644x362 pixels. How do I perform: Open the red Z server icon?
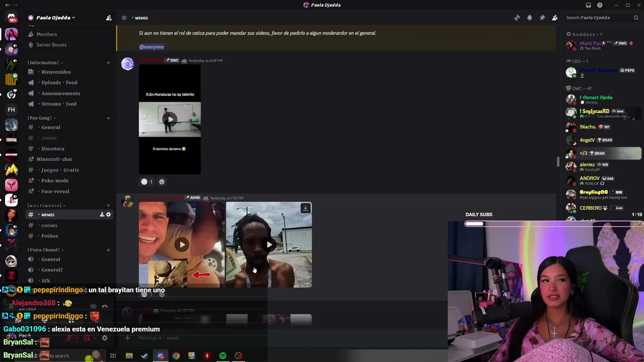[x=11, y=276]
